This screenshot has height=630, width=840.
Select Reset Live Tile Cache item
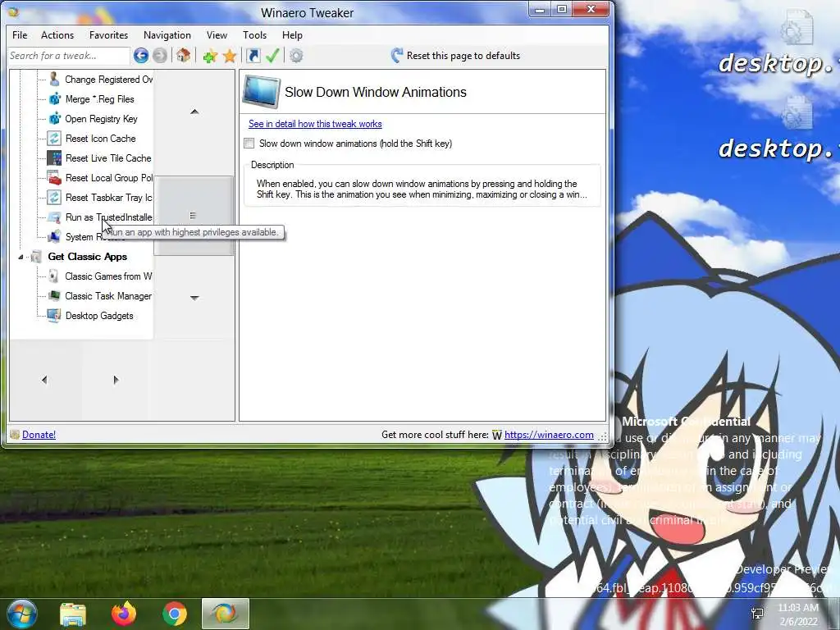tap(108, 158)
